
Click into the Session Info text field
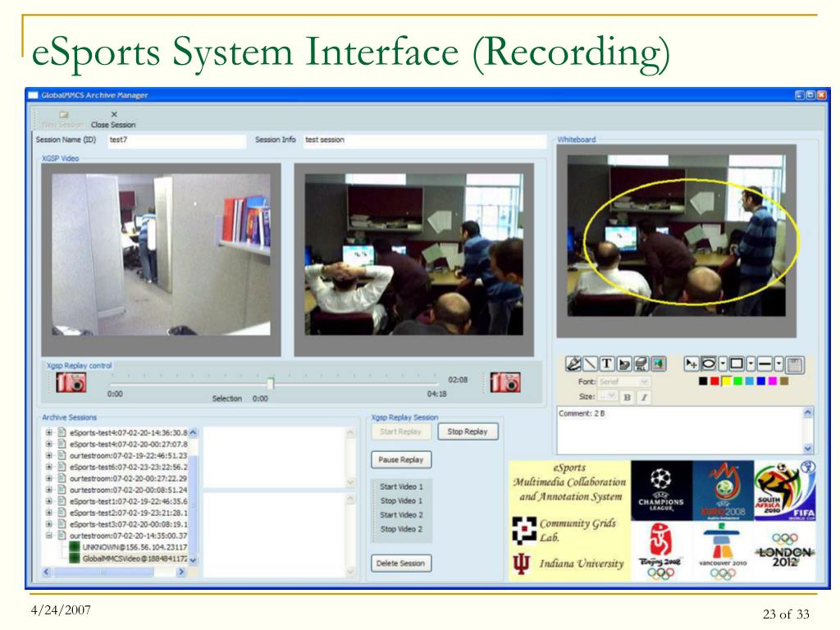424,140
